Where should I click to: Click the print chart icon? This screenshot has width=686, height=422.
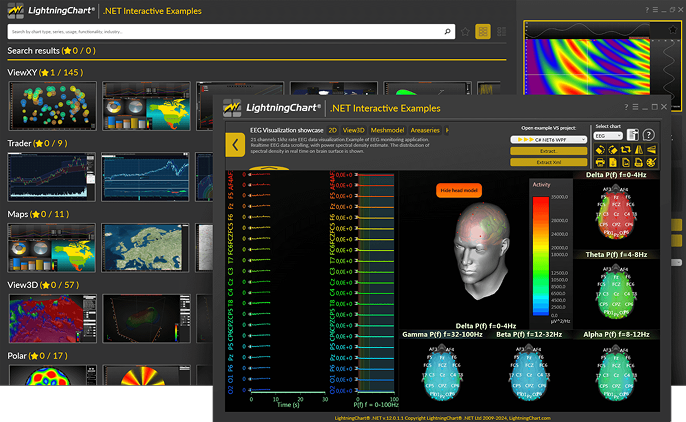tap(600, 162)
